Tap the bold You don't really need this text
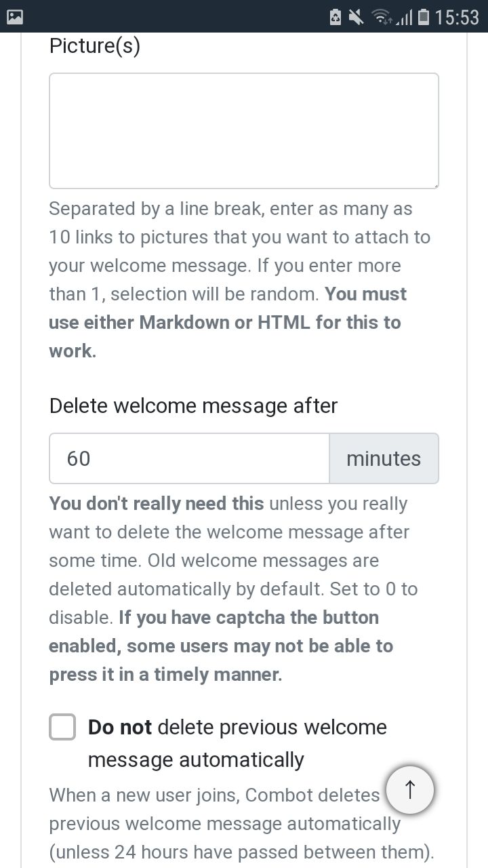Viewport: 488px width, 868px height. pos(157,504)
